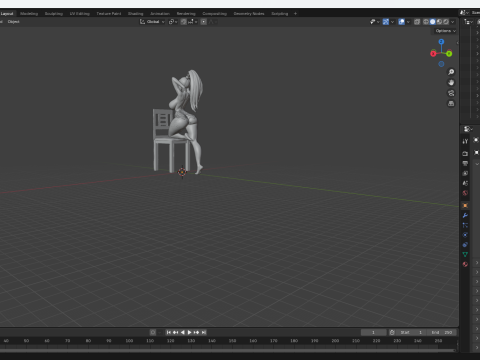Click the End frame 250 field
The image size is (480, 360).
click(x=442, y=332)
